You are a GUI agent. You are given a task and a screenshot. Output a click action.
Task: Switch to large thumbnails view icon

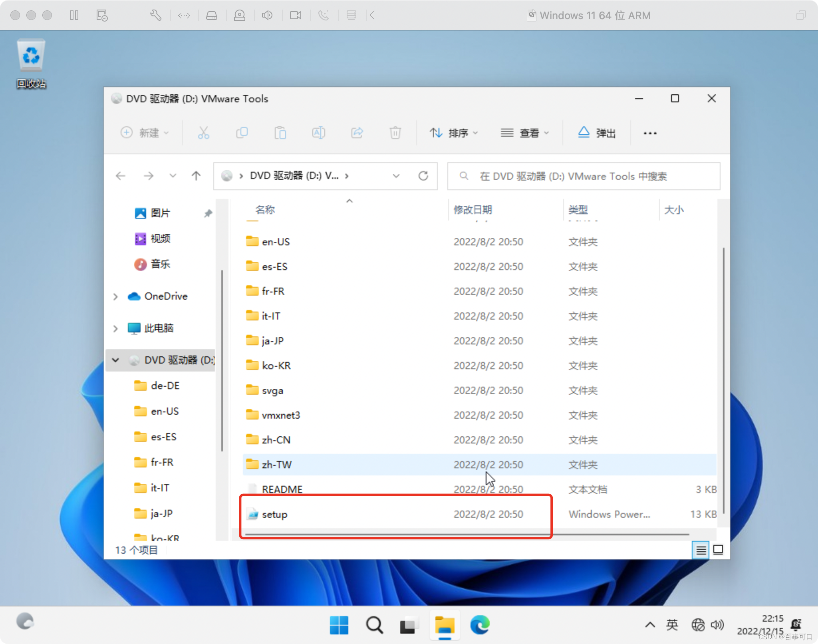718,550
